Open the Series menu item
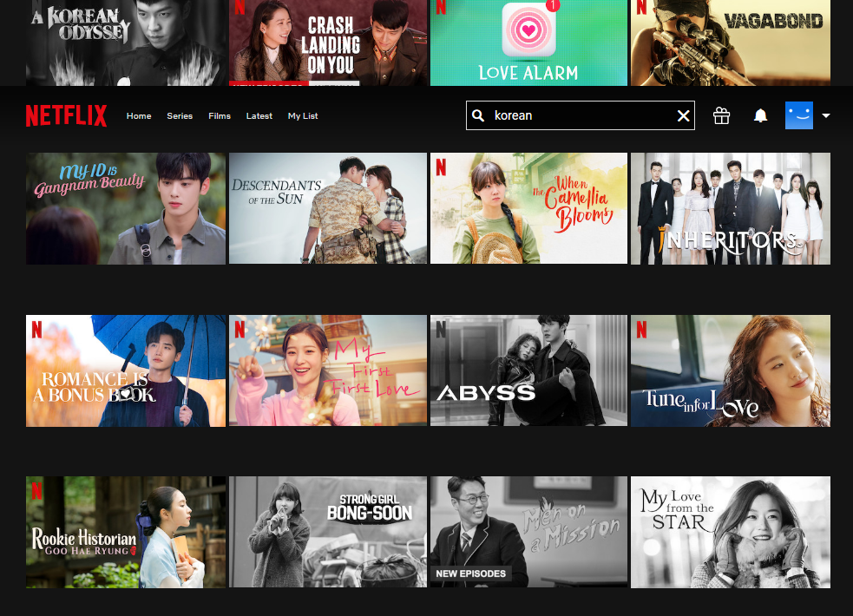This screenshot has width=853, height=616. 180,115
